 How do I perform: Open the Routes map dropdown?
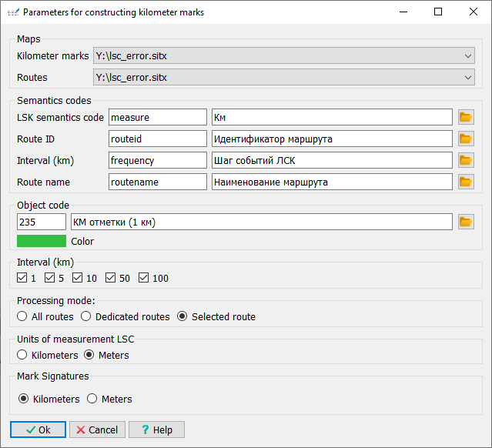[468, 77]
